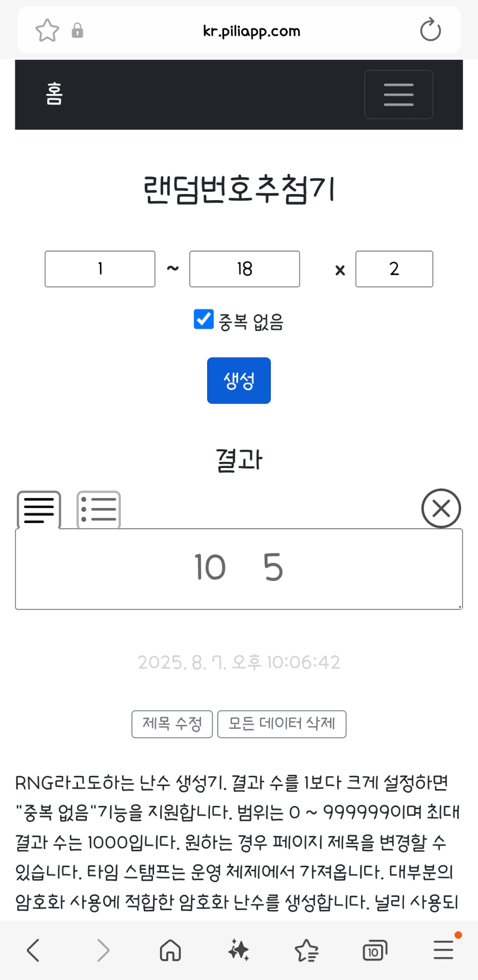Image resolution: width=478 pixels, height=980 pixels.
Task: Click the result text area showing 10 5
Action: tap(239, 569)
